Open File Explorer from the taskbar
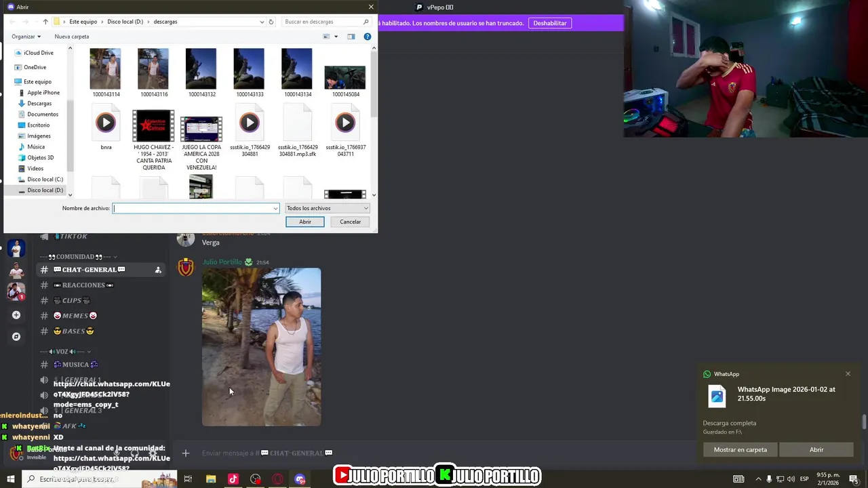The height and width of the screenshot is (488, 868). coord(211,479)
